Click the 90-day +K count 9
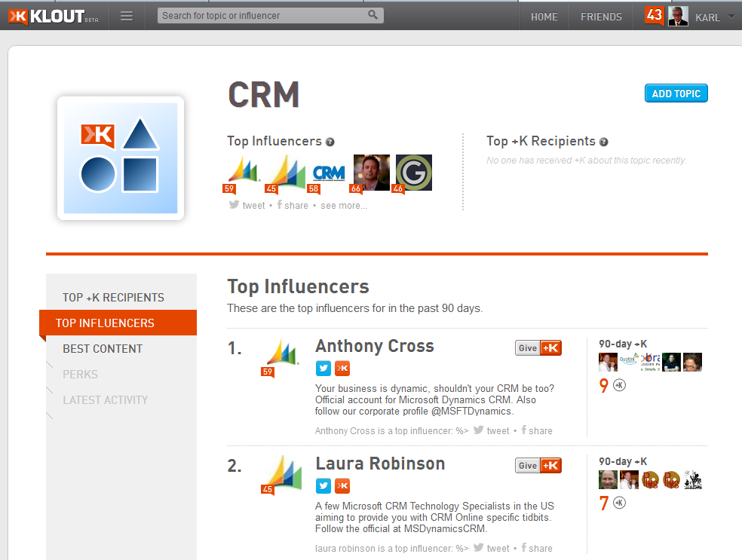The image size is (742, 560). [x=604, y=385]
